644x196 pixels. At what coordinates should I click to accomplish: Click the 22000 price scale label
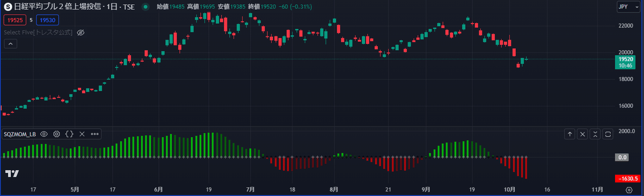(626, 25)
